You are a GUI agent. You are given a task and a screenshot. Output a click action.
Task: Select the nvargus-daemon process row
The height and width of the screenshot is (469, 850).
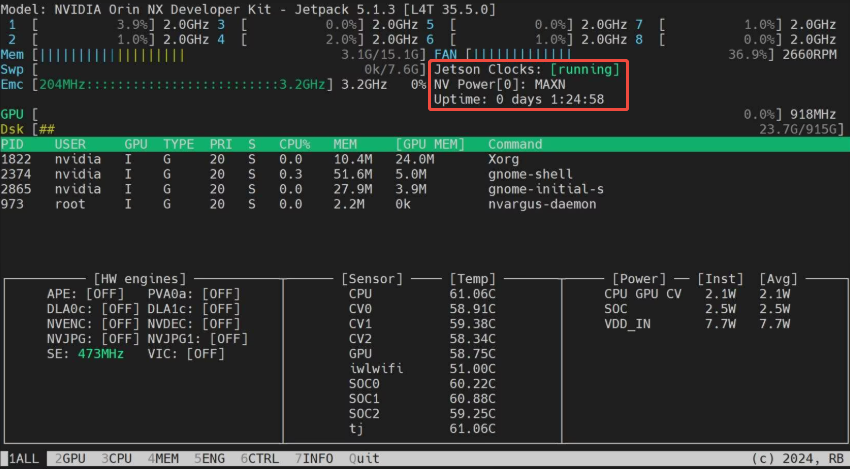point(425,204)
